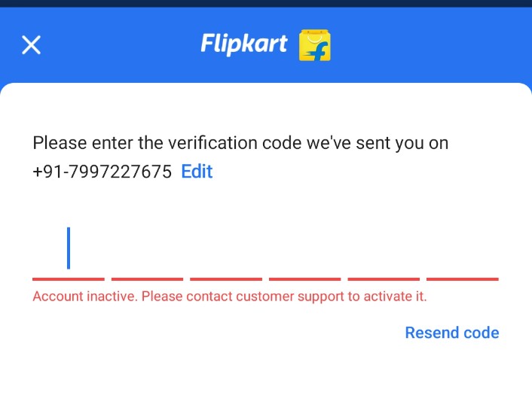Click blank white area below Resend code

266,380
